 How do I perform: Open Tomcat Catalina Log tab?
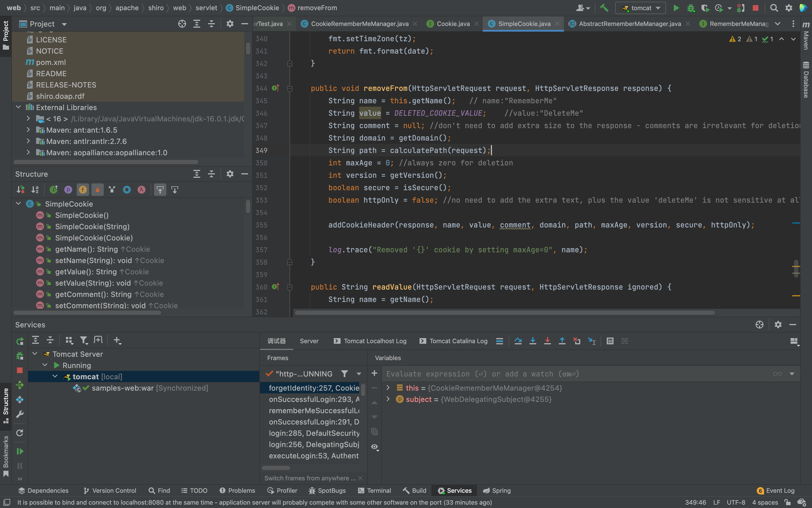click(454, 341)
